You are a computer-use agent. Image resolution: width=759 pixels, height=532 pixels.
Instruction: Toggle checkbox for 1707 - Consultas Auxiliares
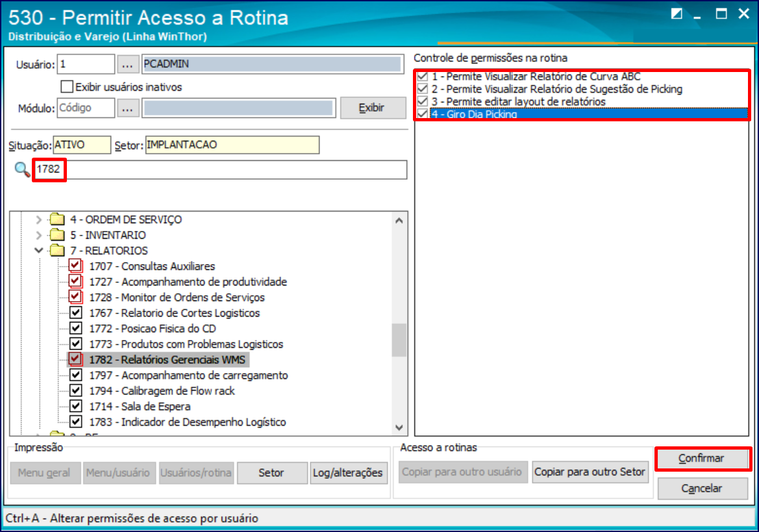point(75,266)
